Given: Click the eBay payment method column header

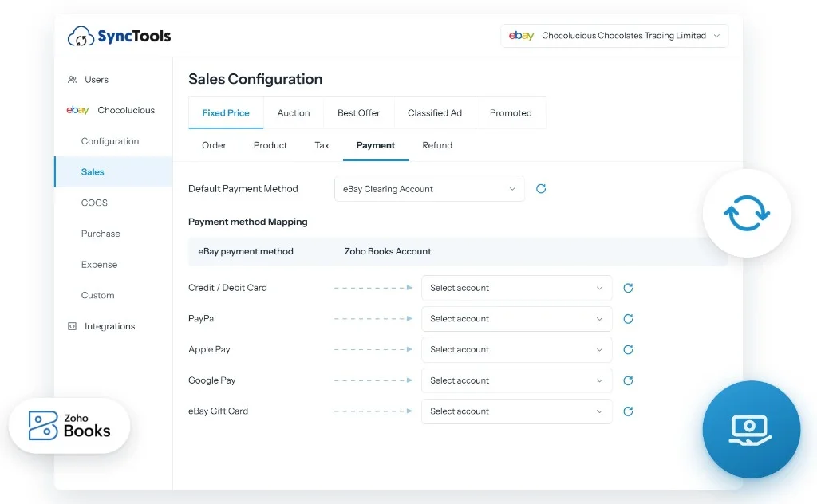Looking at the screenshot, I should [x=246, y=251].
